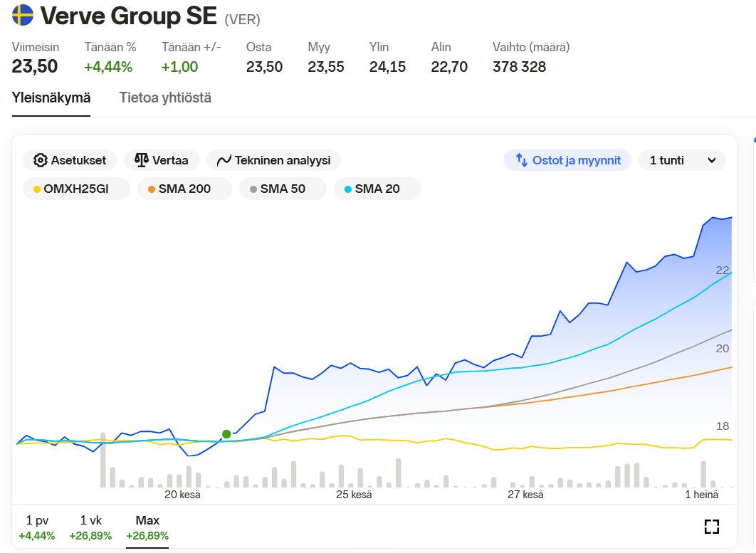Click the Ostot ja myynnit arrows icon

[521, 160]
